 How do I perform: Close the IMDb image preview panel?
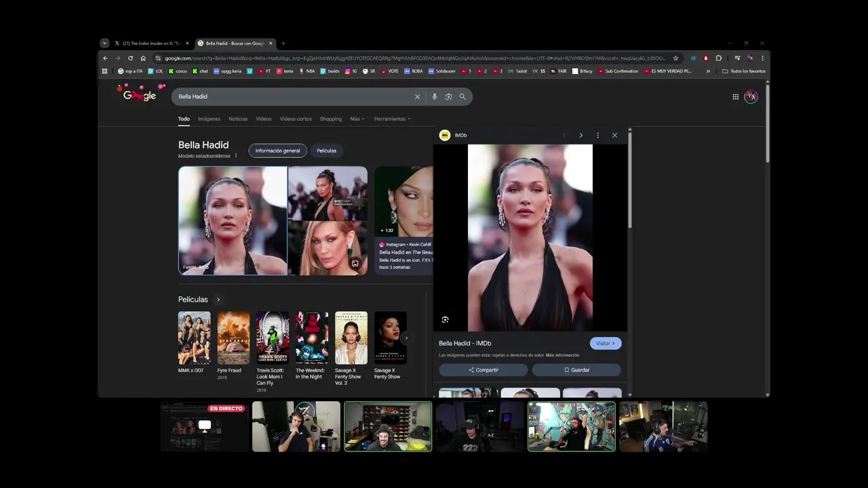[x=614, y=136]
